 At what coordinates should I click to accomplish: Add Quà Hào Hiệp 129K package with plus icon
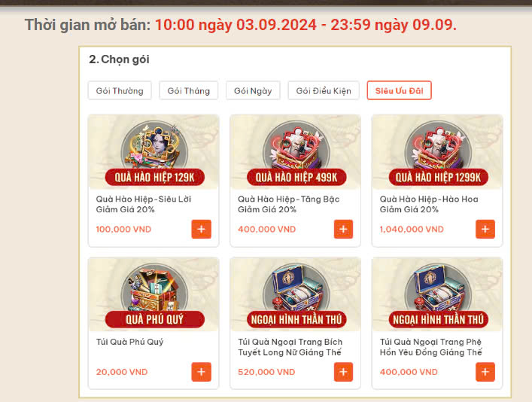pyautogui.click(x=201, y=229)
